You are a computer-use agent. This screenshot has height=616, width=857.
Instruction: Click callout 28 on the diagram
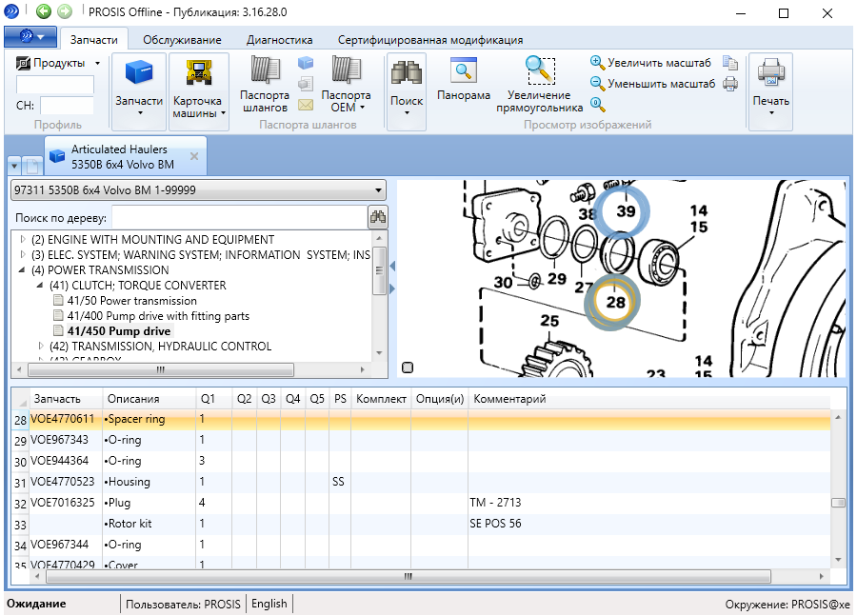pyautogui.click(x=615, y=302)
